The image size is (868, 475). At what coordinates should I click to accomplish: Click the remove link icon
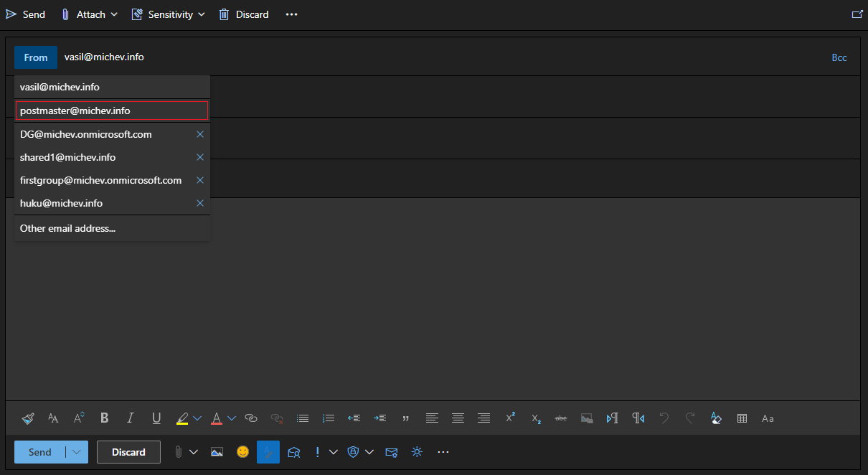pyautogui.click(x=277, y=418)
